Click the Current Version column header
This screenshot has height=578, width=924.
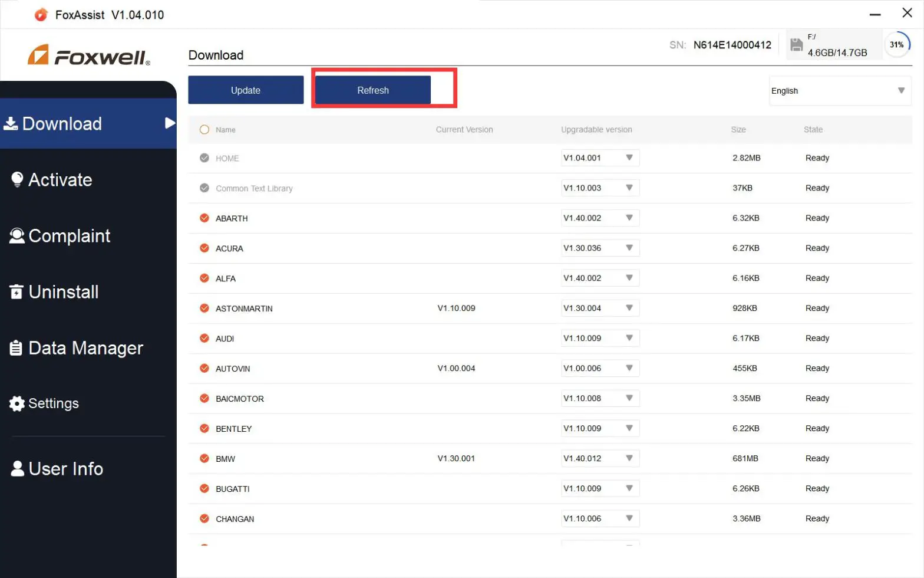click(x=464, y=130)
